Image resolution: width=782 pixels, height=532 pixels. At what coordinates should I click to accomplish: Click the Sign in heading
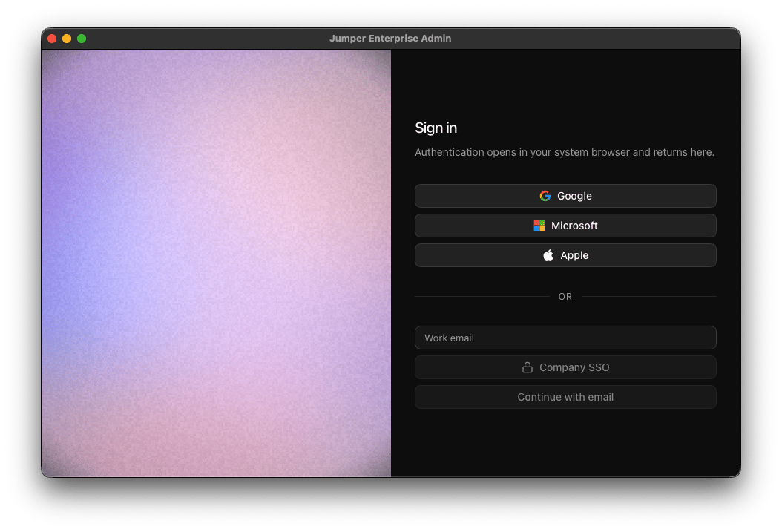[436, 128]
